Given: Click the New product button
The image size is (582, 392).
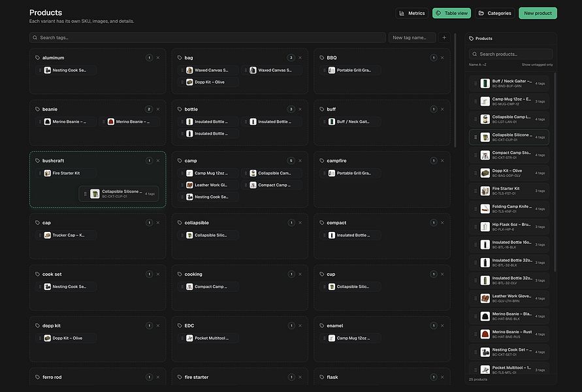Looking at the screenshot, I should click(538, 13).
